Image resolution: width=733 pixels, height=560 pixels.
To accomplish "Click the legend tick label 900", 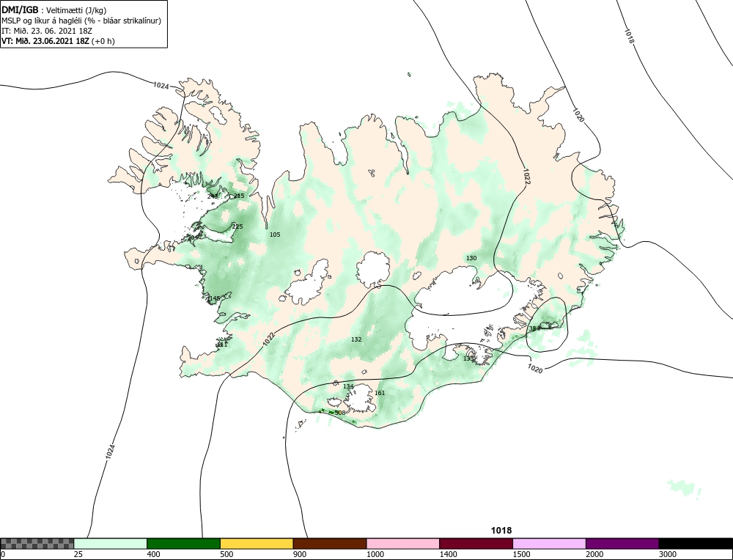I will tap(300, 554).
